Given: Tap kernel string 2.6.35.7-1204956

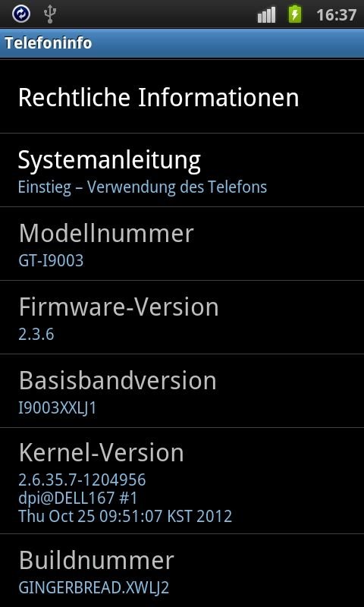Looking at the screenshot, I should [x=82, y=480].
